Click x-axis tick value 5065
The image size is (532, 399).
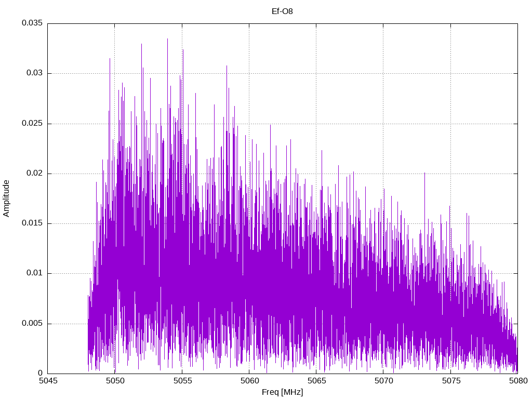tap(316, 381)
